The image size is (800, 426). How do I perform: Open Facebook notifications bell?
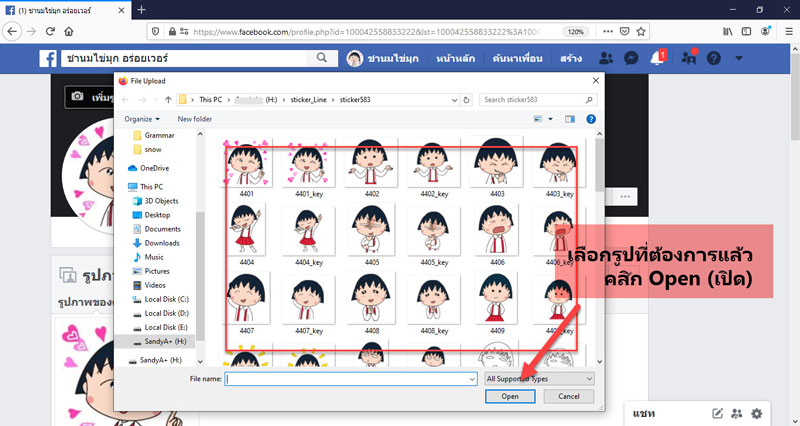[658, 58]
